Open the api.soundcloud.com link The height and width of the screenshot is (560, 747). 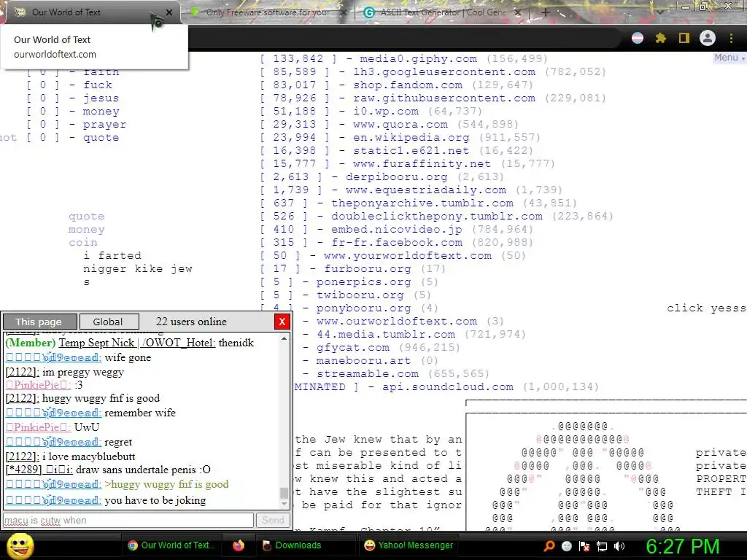pyautogui.click(x=447, y=386)
